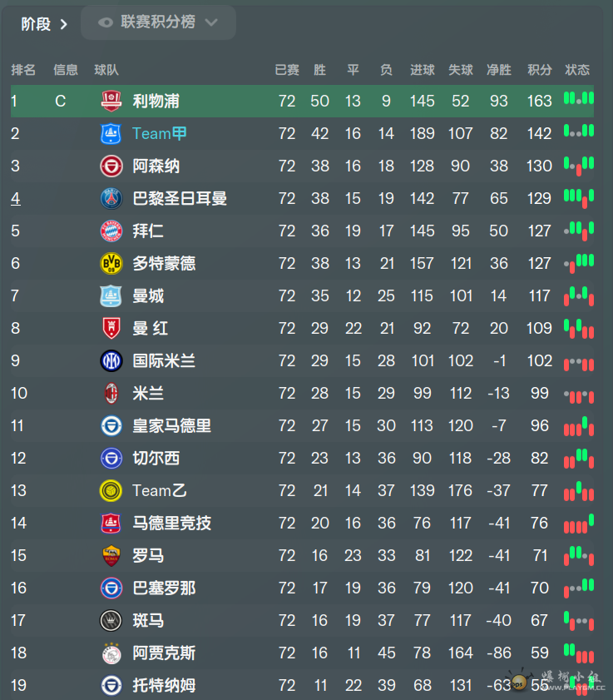Click the AS Roma crest icon

click(111, 555)
